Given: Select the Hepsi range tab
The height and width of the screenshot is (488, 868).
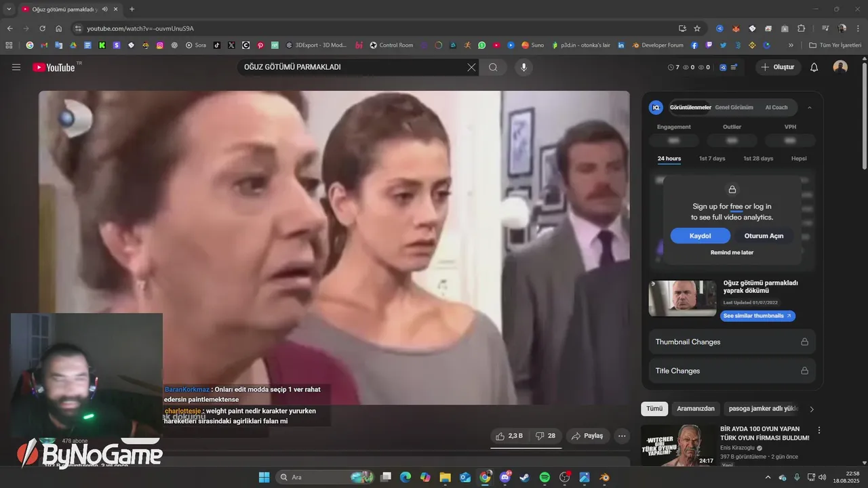Looking at the screenshot, I should tap(799, 159).
